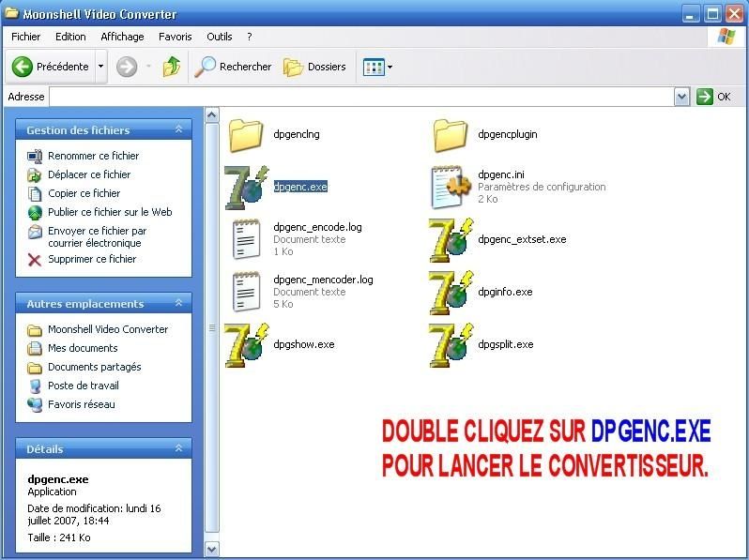Select the dpgenc_extset.exe icon
Screen dimensions: 749x560
[x=451, y=240]
